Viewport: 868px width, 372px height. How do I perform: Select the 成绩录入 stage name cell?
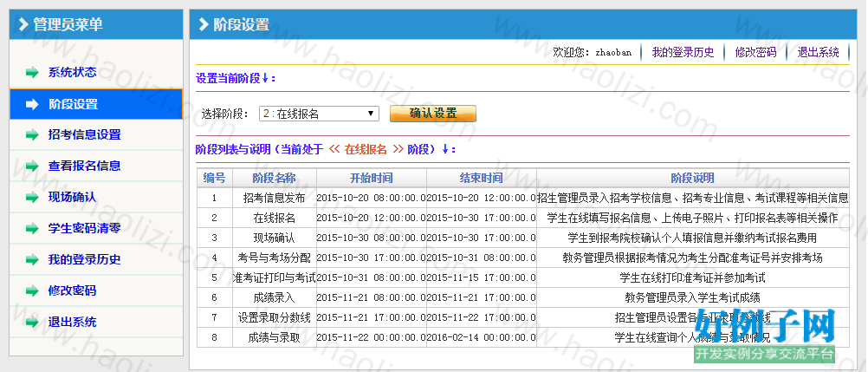click(x=275, y=297)
